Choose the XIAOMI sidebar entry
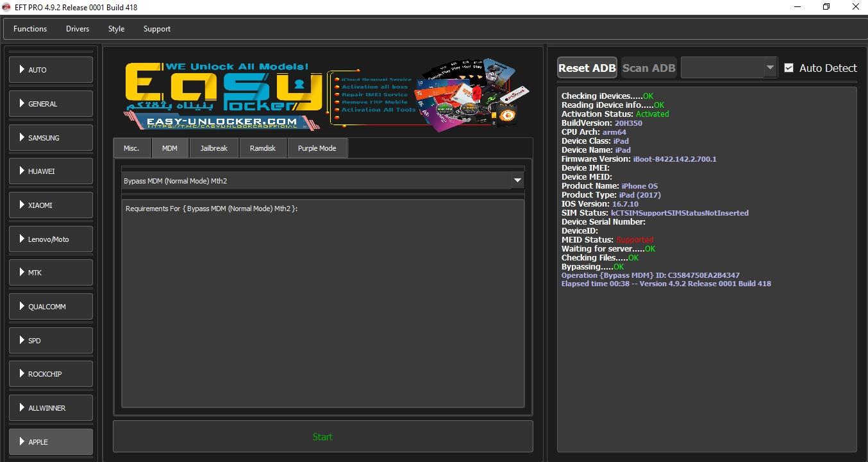 click(x=51, y=205)
